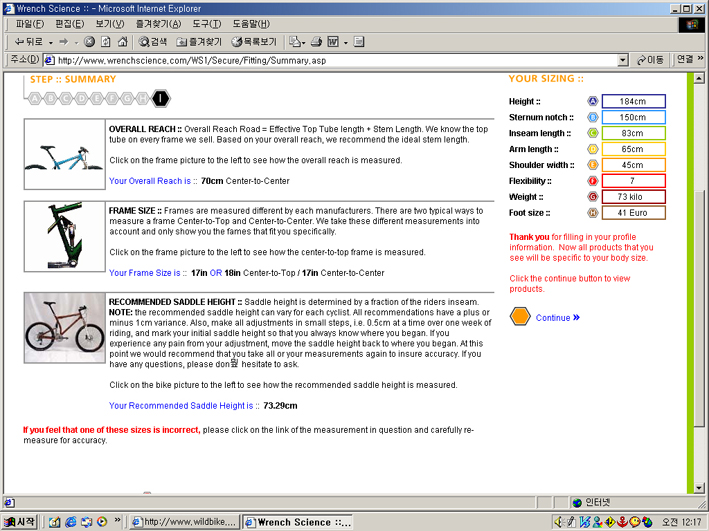Click the Weight G icon
Screen dimensions: 709x531
pos(592,197)
